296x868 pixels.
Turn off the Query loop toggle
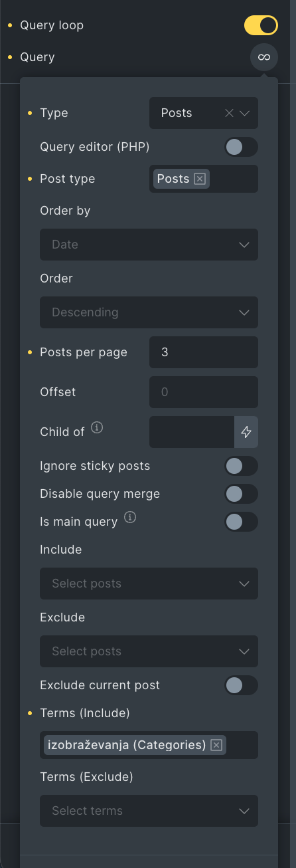[261, 26]
